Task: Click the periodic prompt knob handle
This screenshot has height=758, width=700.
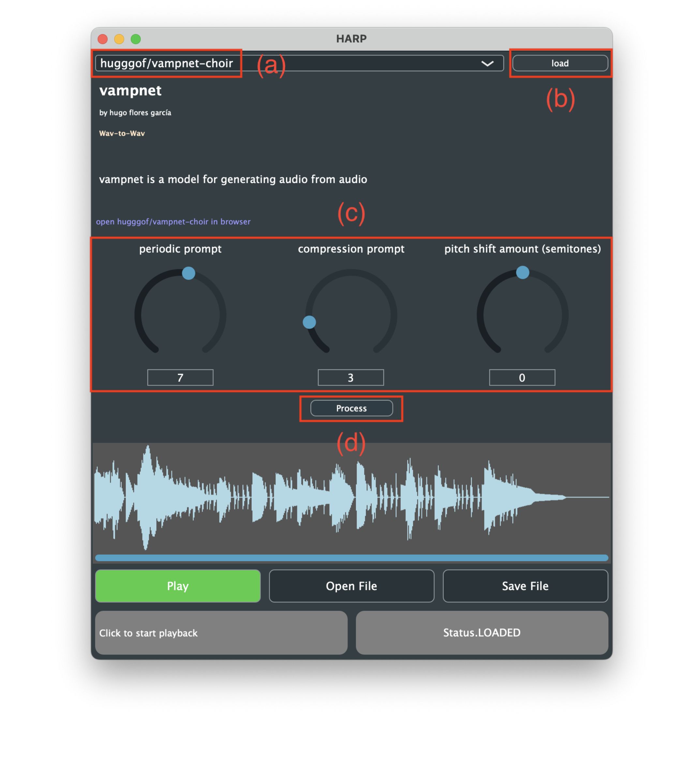Action: coord(189,273)
